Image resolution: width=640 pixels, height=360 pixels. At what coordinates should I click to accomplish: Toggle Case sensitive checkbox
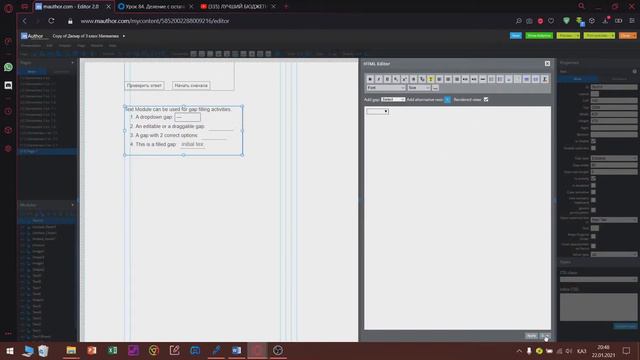point(593,192)
